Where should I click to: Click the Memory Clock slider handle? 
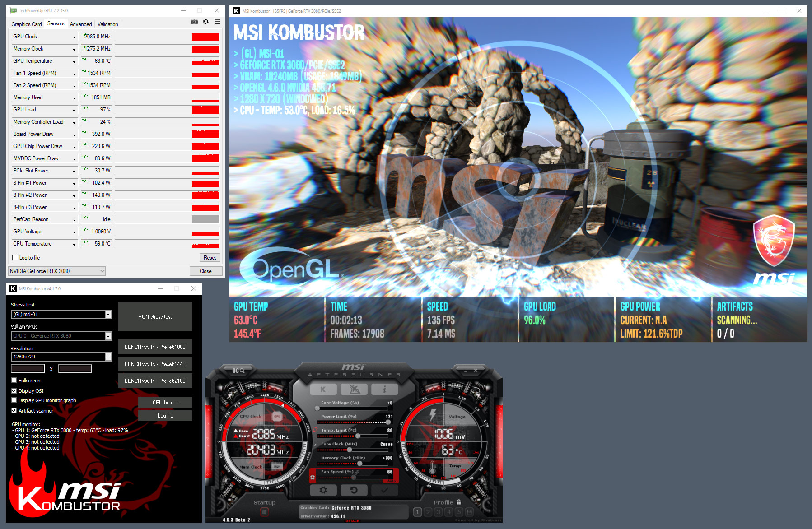tap(360, 464)
